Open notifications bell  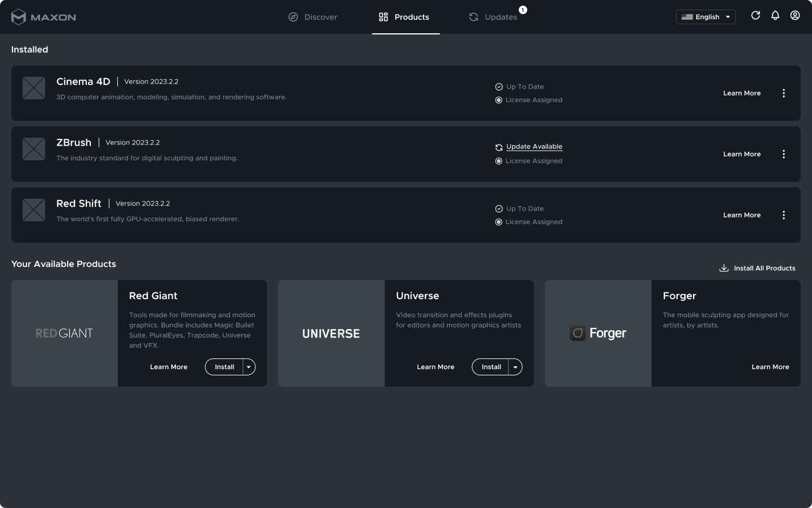click(x=775, y=16)
